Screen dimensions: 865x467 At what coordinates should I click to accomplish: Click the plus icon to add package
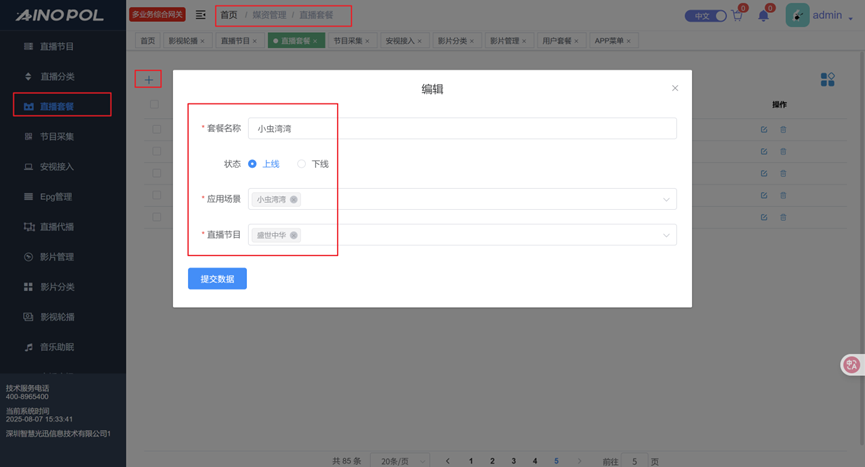148,79
